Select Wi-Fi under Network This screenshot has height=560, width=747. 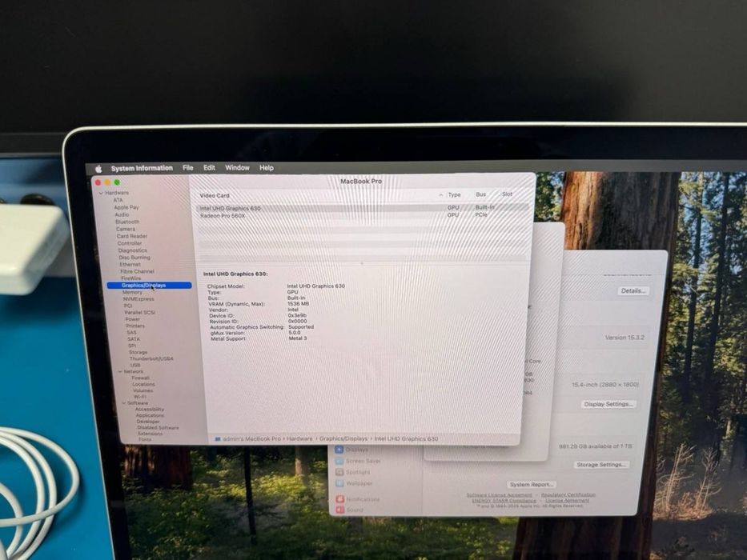coord(140,396)
